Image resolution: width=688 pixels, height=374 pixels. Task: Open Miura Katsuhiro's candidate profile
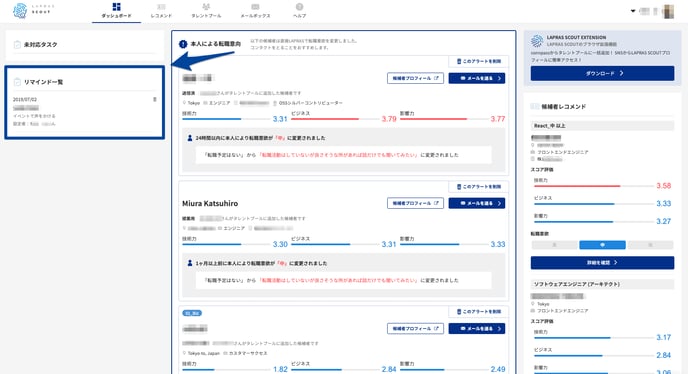[415, 203]
